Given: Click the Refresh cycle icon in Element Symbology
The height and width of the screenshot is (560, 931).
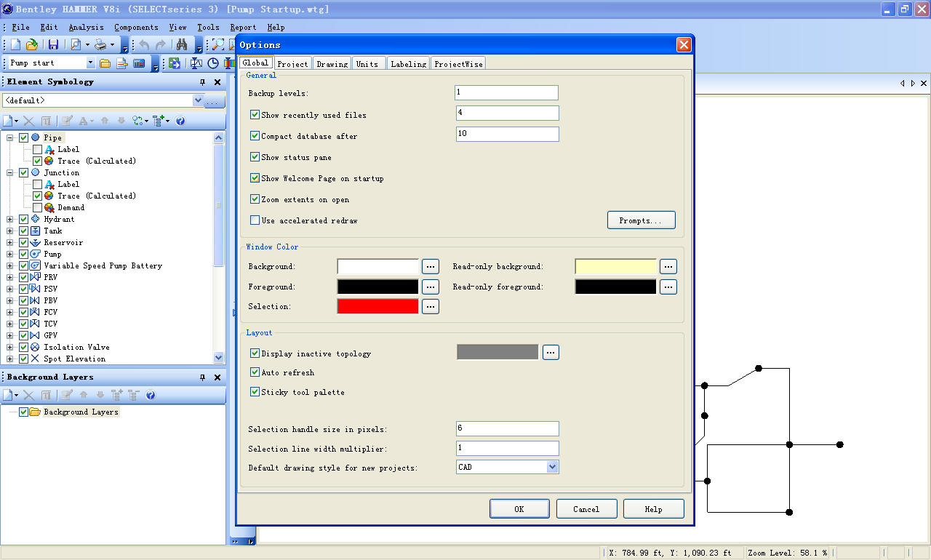Looking at the screenshot, I should 138,121.
